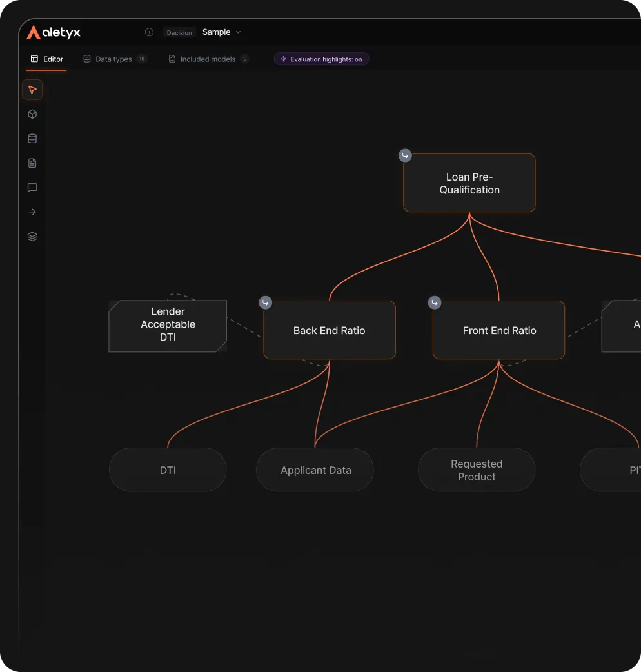Select the pointer tool in the sidebar
The height and width of the screenshot is (672, 641).
click(32, 90)
